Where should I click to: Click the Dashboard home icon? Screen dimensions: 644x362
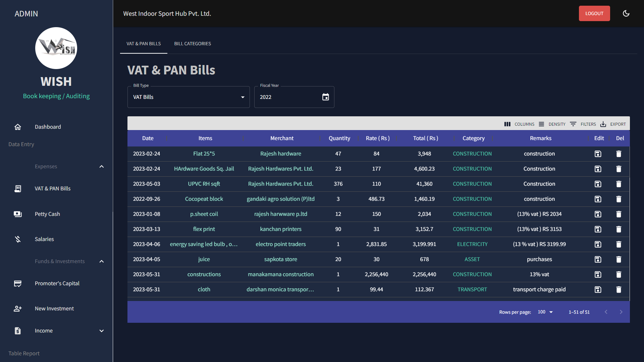18,127
